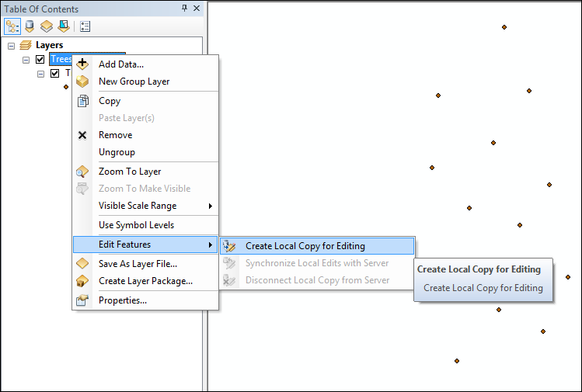
Task: Switch to List By Visibility view
Action: coord(47,26)
